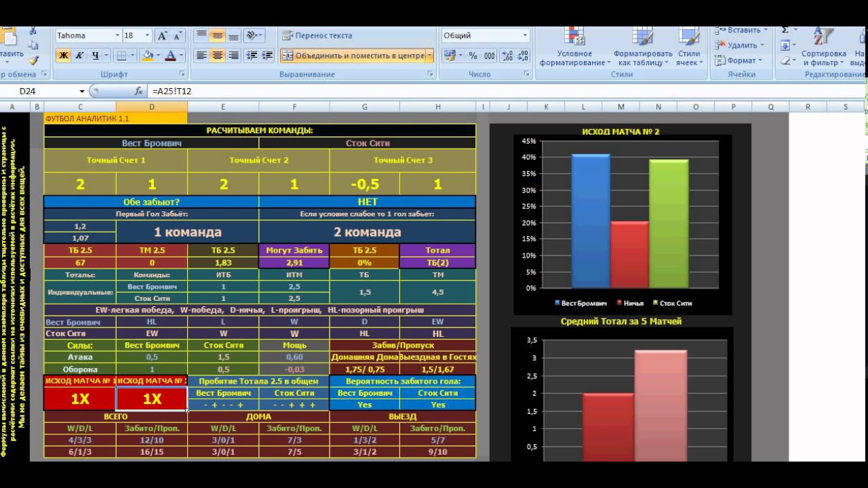Screen dimensions: 868x488
Task: Toggle bold Ж formatting
Action: [63, 56]
